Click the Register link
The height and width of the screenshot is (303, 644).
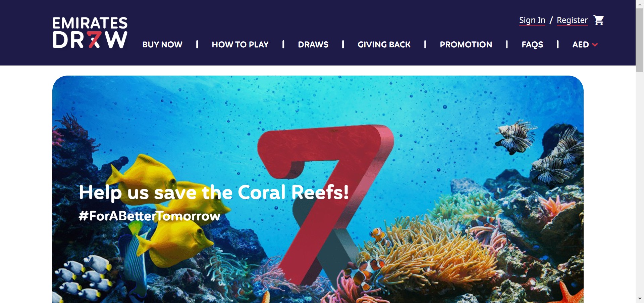point(572,20)
